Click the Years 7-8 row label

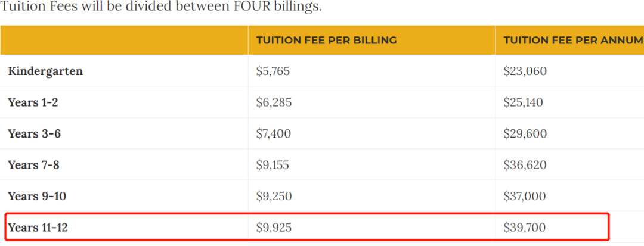[x=33, y=165]
